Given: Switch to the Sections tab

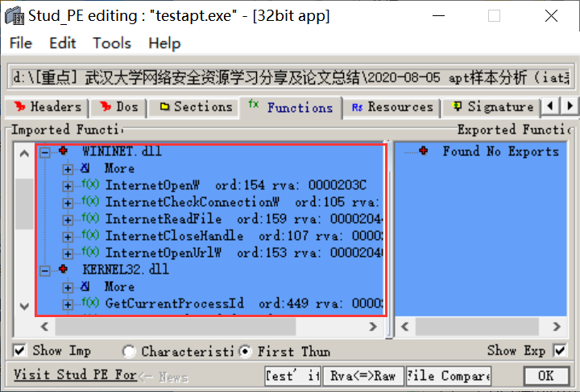Looking at the screenshot, I should point(196,108).
